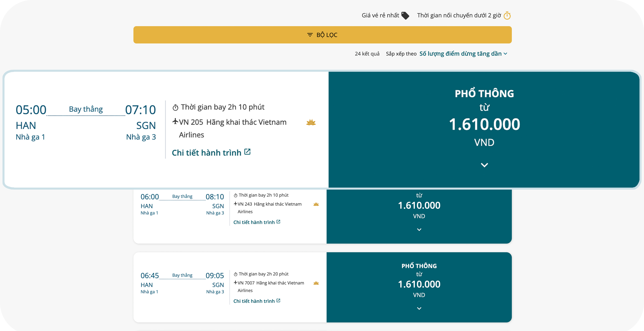The image size is (644, 331).
Task: Click the short connection time stopwatch icon
Action: tap(507, 16)
